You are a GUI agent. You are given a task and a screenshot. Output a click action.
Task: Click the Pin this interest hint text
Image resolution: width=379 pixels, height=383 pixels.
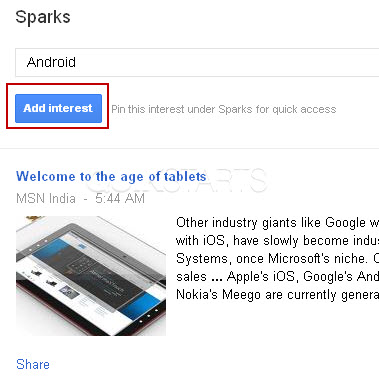click(224, 109)
